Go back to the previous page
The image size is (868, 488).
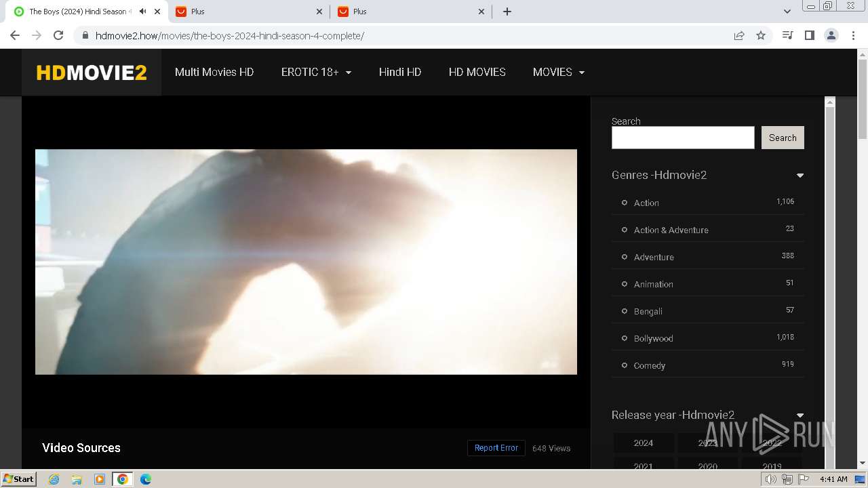(x=15, y=36)
